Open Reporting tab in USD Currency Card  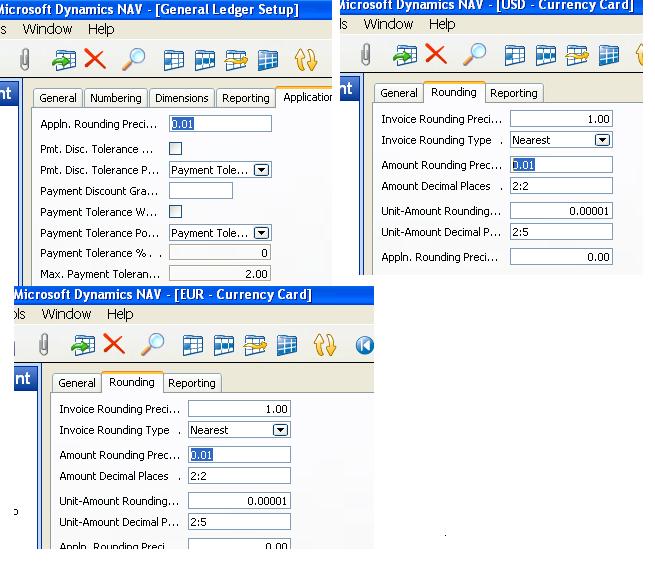pyautogui.click(x=514, y=93)
